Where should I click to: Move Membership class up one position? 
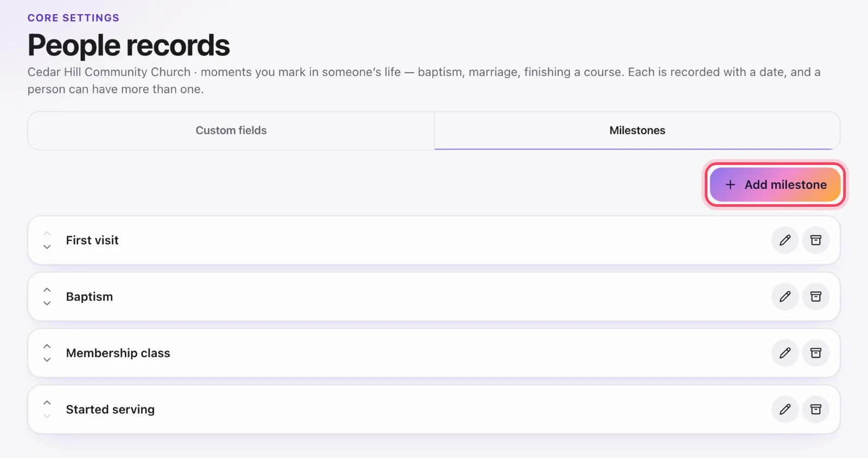47,346
